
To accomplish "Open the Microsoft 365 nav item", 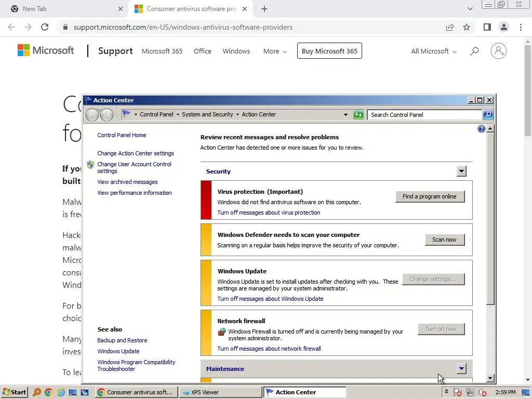I will 162,51.
